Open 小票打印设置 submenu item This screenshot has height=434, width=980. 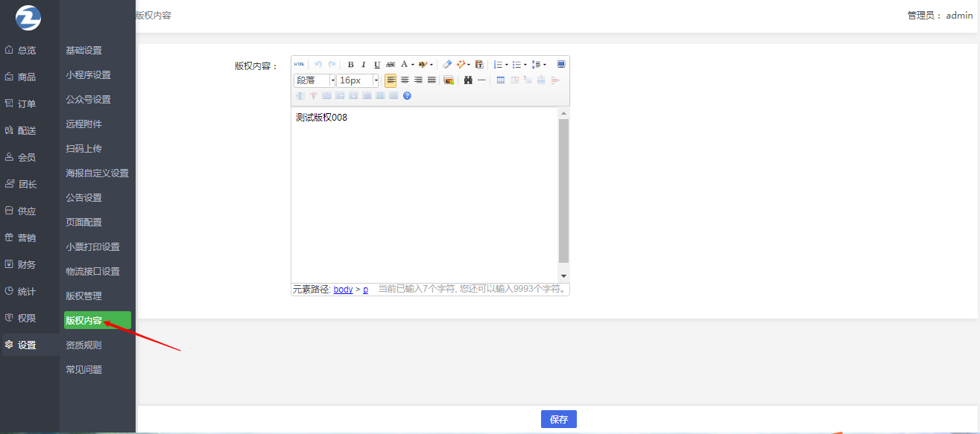[x=92, y=247]
